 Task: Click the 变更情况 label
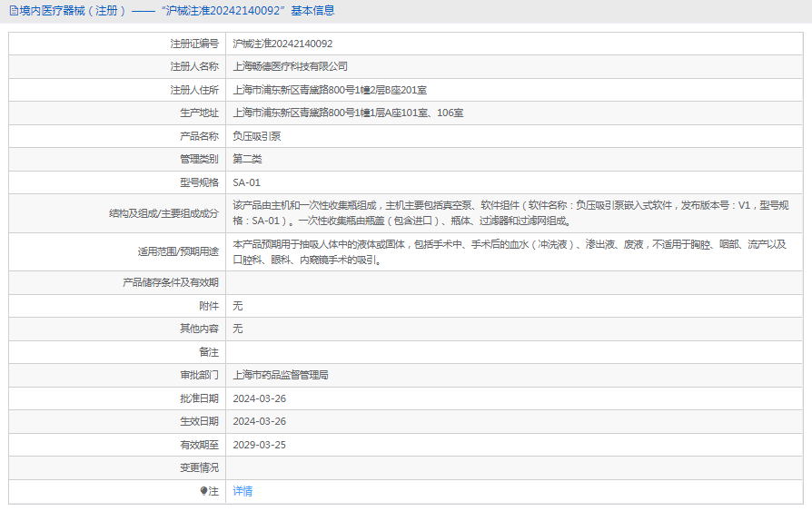pyautogui.click(x=199, y=468)
